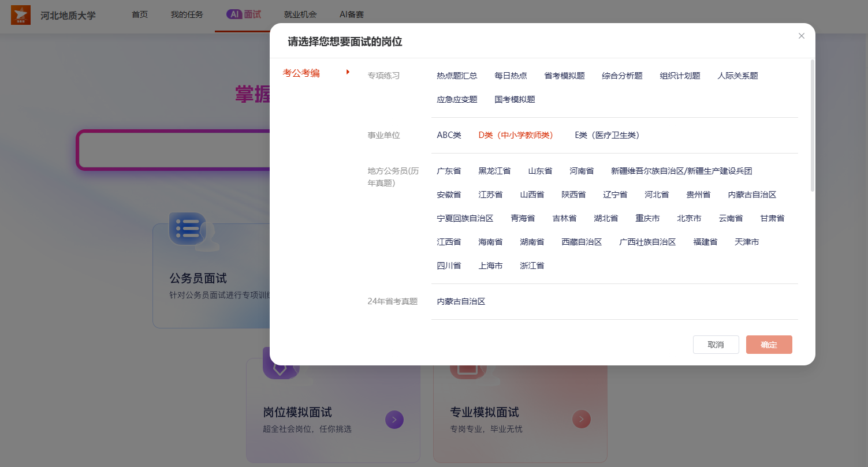This screenshot has width=868, height=467.
Task: Pick 河北省 from local civil servant list
Action: 657,195
